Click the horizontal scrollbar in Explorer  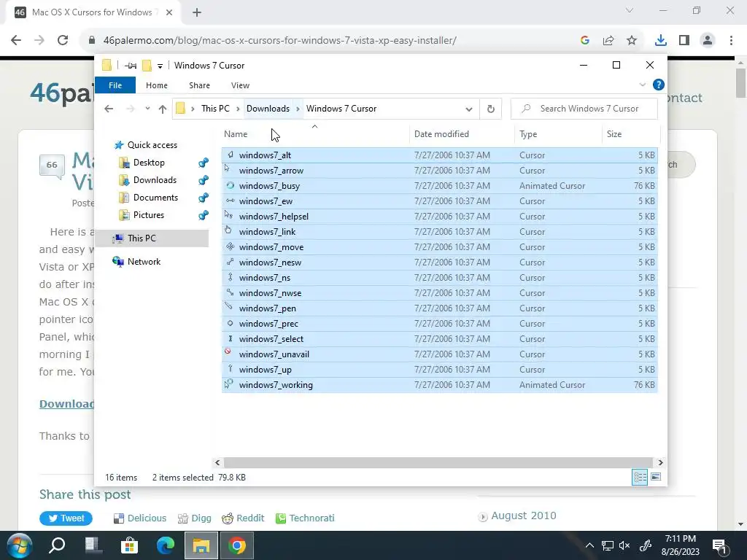pos(438,462)
